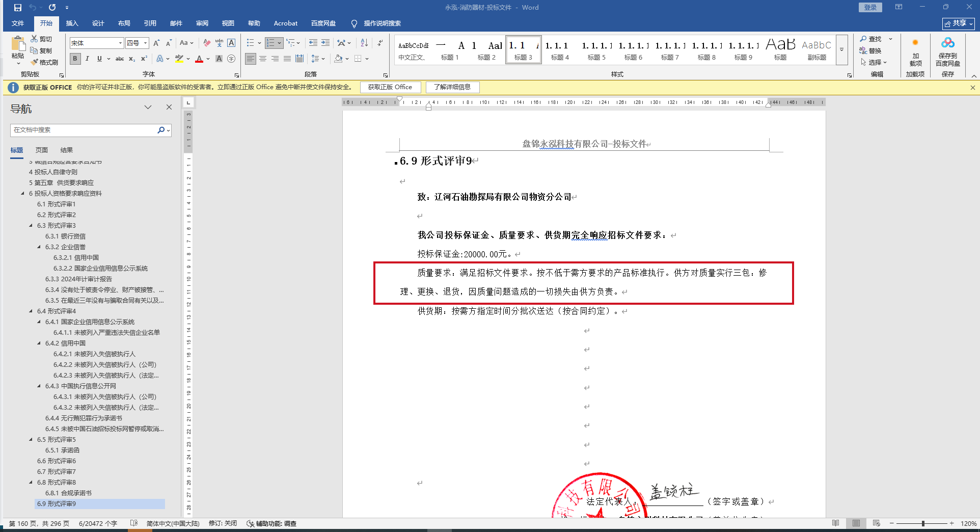Shrink font size with the smaller A icon
This screenshot has height=532, width=980.
[x=169, y=43]
